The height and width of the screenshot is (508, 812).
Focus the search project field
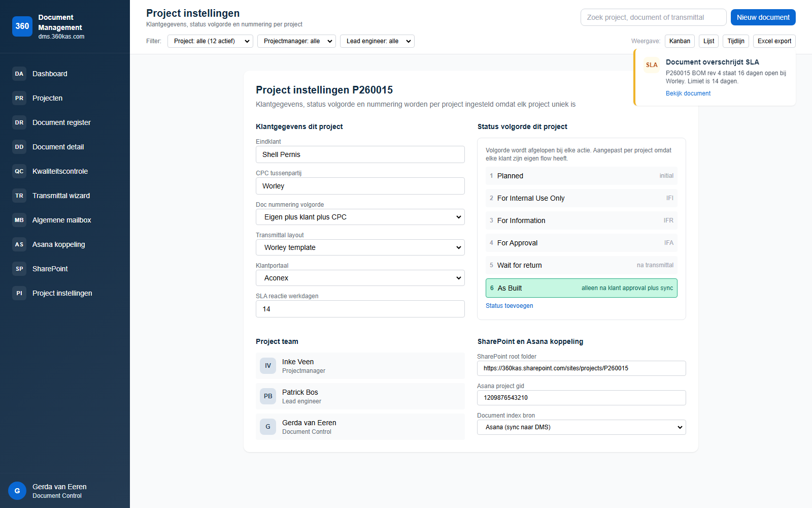tap(654, 17)
